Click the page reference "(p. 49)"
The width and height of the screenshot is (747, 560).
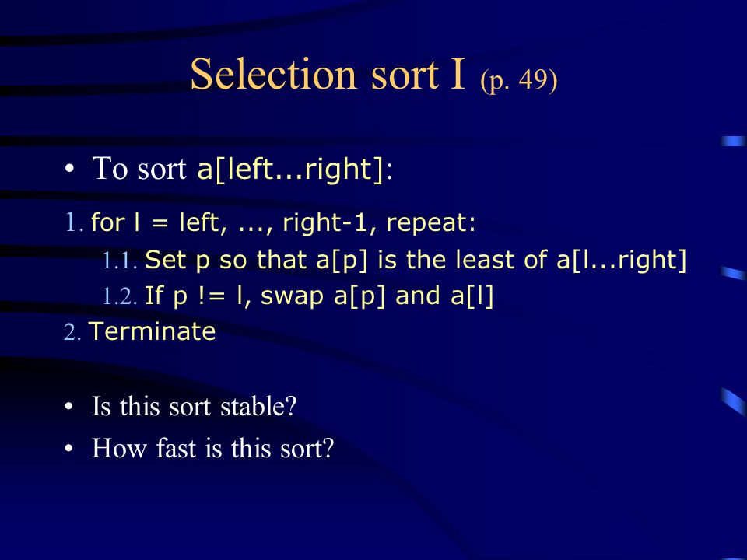pos(519,79)
